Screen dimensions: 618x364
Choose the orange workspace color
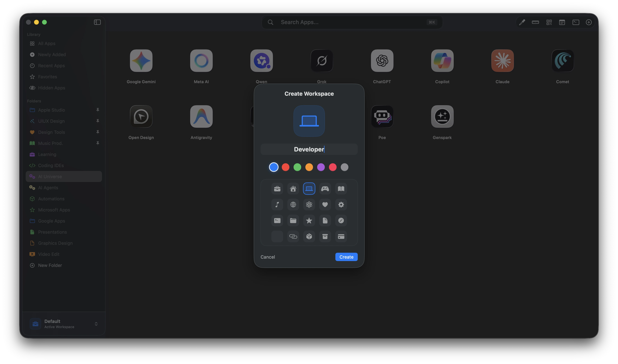(309, 167)
